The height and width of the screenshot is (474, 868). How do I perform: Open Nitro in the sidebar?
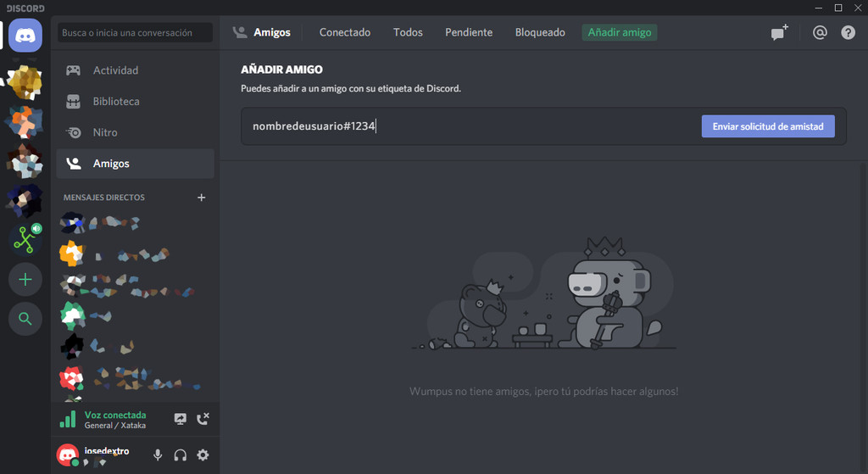click(x=135, y=132)
